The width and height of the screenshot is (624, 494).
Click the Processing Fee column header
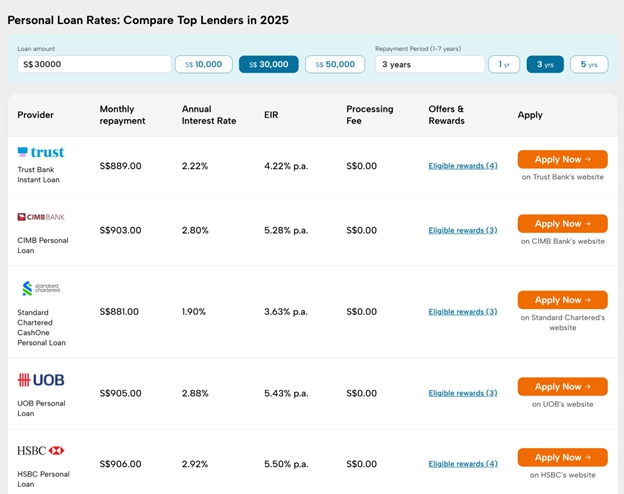370,115
